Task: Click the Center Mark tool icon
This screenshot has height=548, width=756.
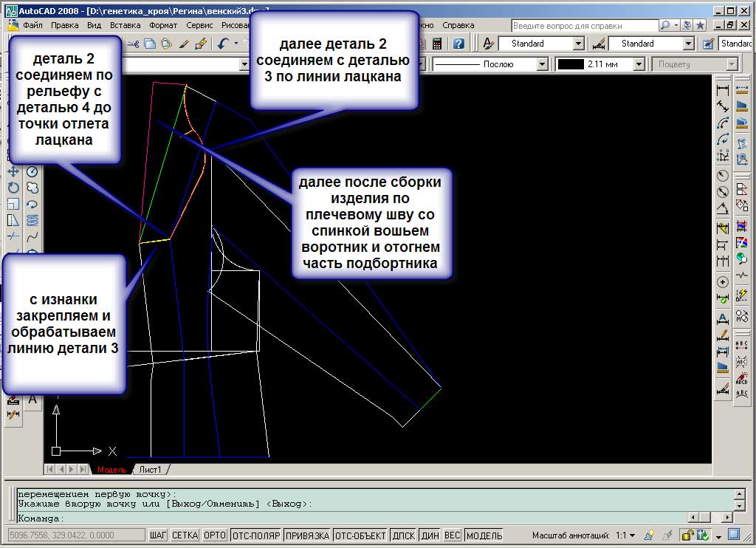Action: (x=723, y=282)
